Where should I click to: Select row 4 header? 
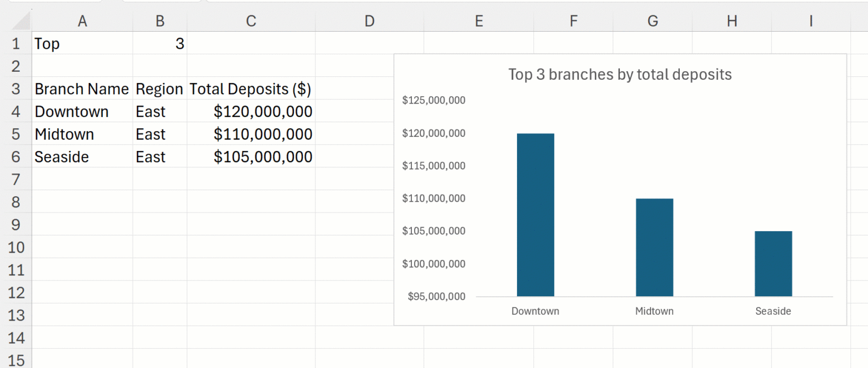tap(16, 111)
